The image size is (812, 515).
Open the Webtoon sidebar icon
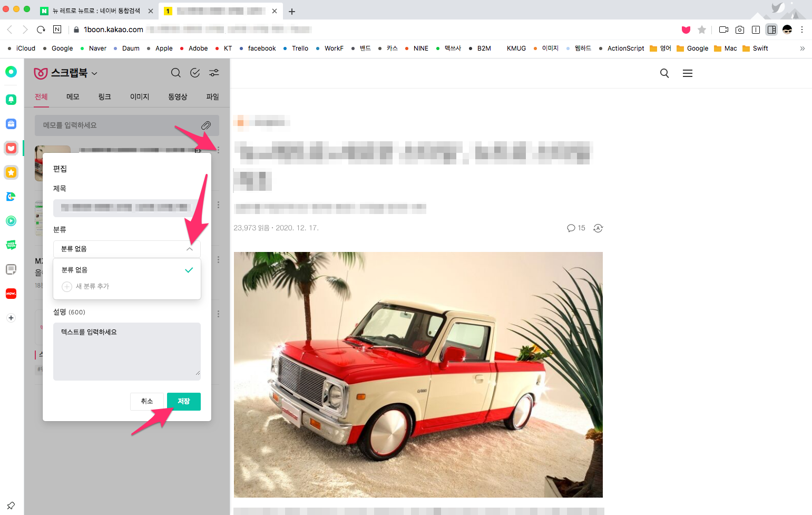pyautogui.click(x=11, y=245)
